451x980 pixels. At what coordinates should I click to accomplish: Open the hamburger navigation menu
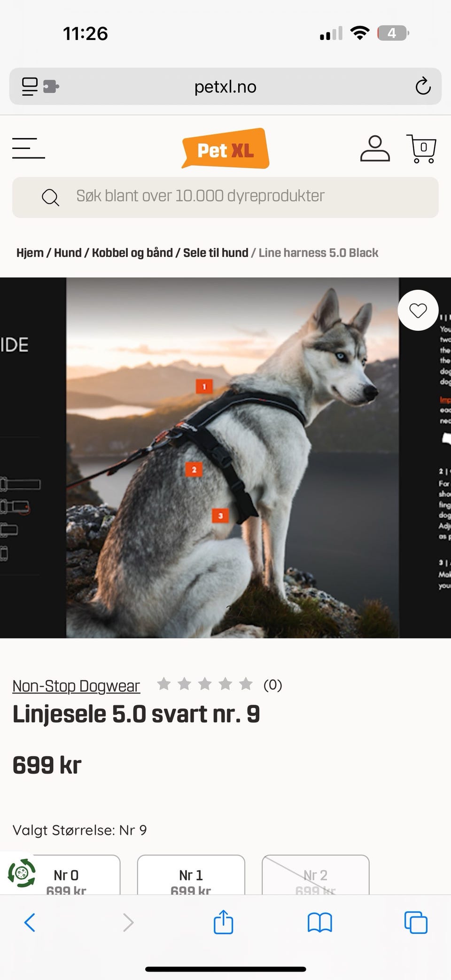tap(28, 148)
